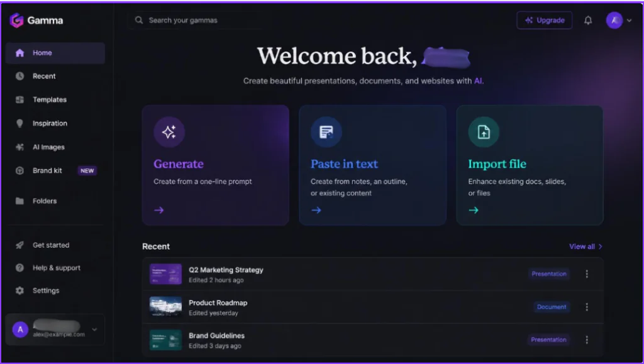The height and width of the screenshot is (364, 644).
Task: Click the Recent clock icon
Action: tap(19, 76)
